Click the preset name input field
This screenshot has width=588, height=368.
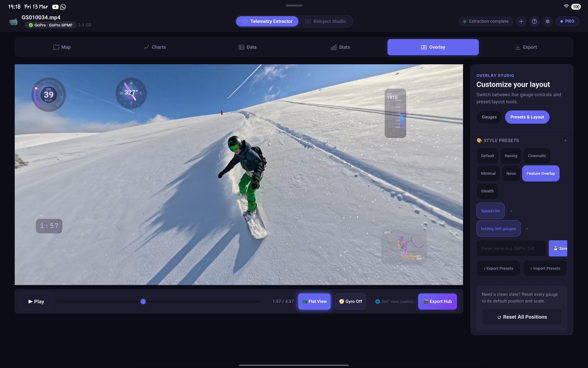(x=510, y=248)
